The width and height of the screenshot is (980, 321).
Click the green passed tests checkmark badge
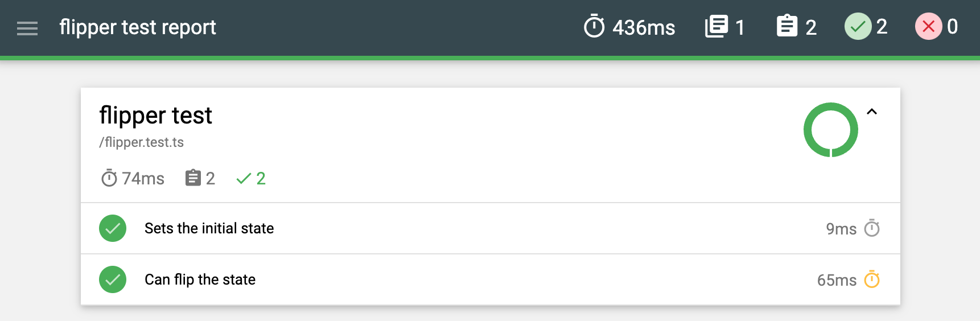(858, 27)
